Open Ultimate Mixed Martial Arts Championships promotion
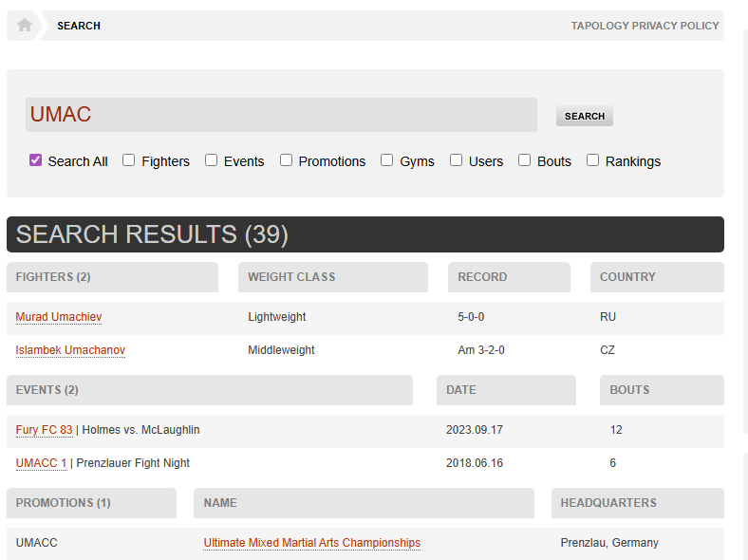The height and width of the screenshot is (560, 748). [x=312, y=543]
